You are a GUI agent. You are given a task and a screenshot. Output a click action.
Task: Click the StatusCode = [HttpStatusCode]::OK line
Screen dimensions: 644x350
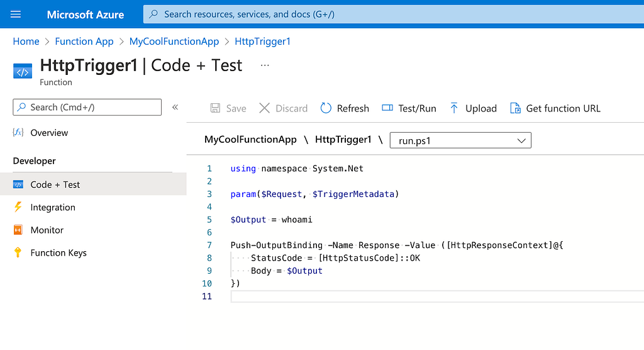[336, 258]
